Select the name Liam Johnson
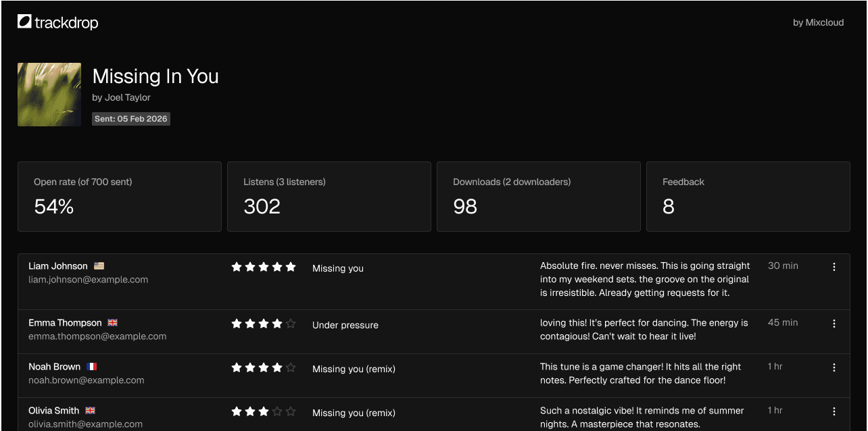Screen dimensions: 868x431 [58, 266]
